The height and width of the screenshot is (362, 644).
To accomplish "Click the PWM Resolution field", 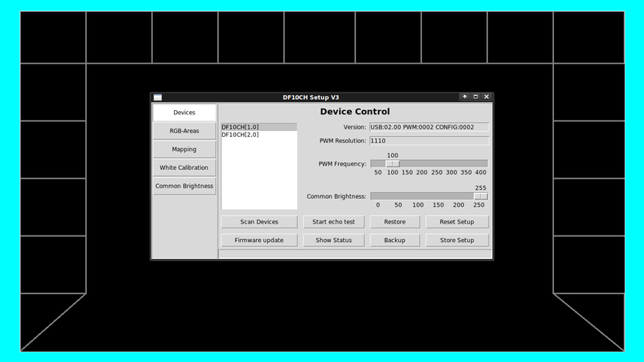I will point(428,141).
